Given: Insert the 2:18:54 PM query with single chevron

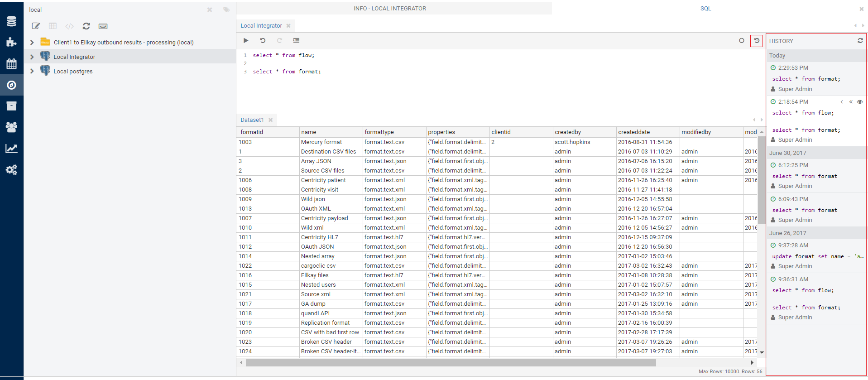Looking at the screenshot, I should (x=842, y=102).
